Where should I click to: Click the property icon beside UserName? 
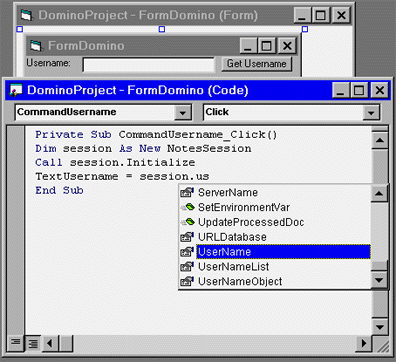click(187, 252)
